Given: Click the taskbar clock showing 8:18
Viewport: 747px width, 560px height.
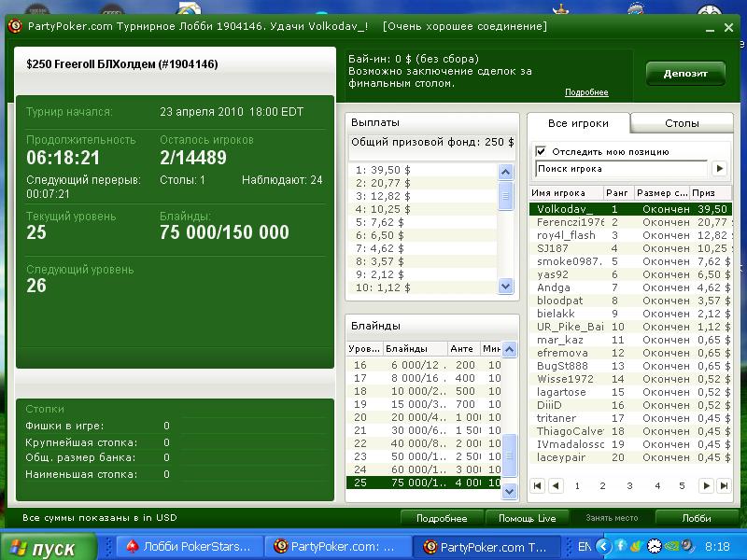Looking at the screenshot, I should (717, 546).
